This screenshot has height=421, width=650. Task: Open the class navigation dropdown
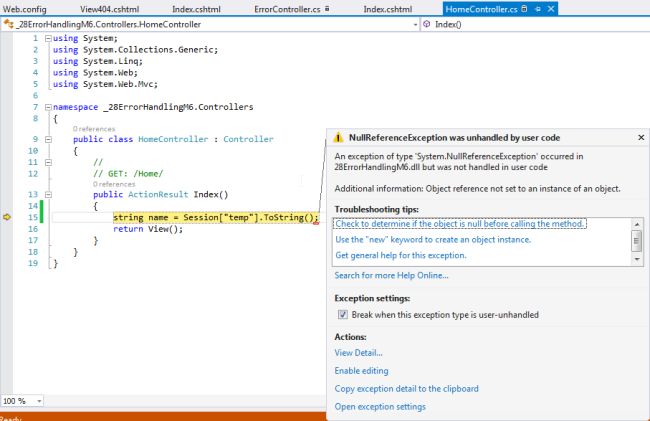click(415, 24)
